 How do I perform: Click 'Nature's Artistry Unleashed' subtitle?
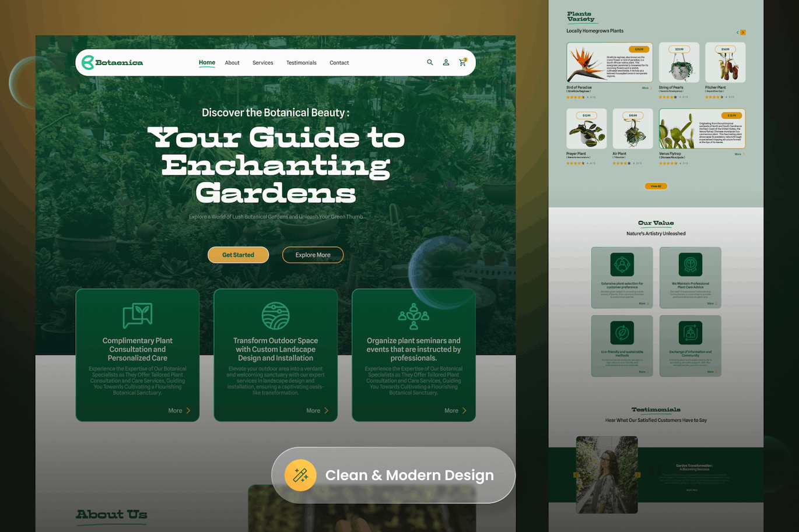point(656,234)
